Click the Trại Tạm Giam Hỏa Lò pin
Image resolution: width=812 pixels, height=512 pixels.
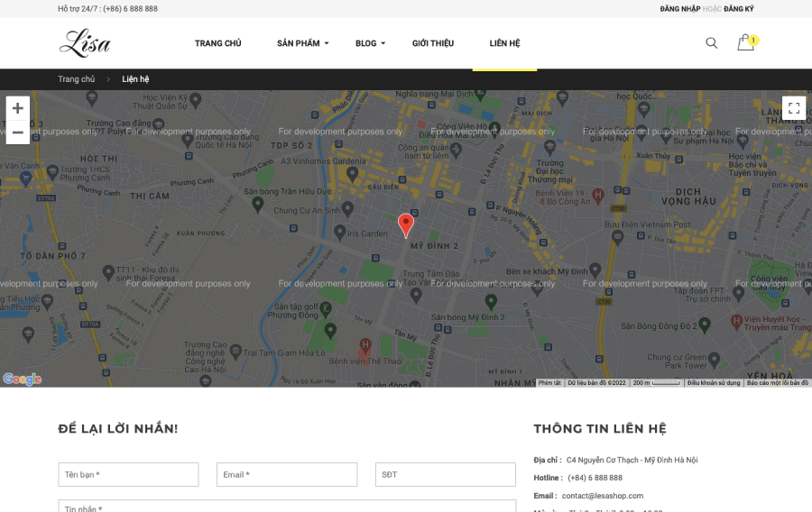(235, 352)
